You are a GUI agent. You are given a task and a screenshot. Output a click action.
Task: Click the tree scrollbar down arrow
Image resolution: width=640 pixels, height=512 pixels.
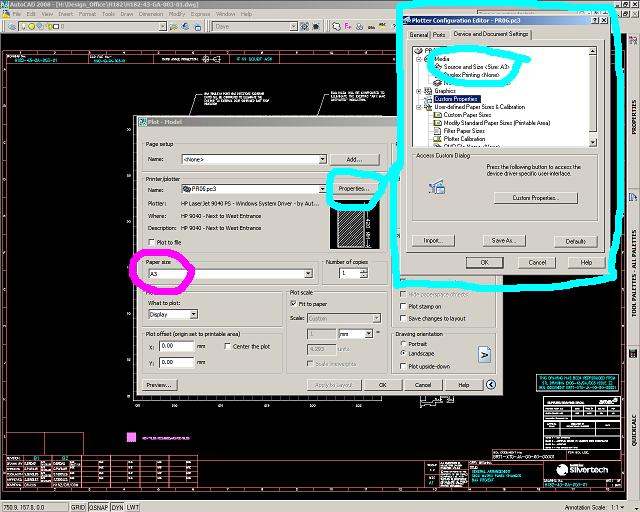[593, 142]
